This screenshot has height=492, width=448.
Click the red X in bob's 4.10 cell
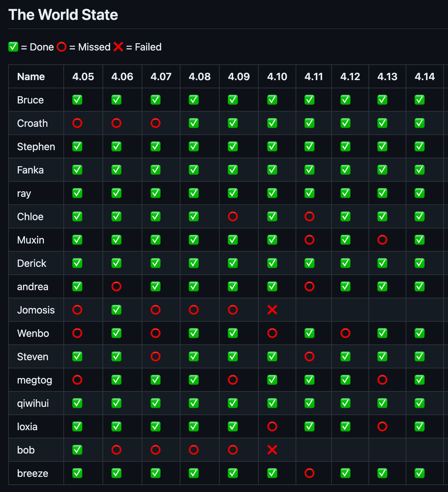[x=272, y=450]
